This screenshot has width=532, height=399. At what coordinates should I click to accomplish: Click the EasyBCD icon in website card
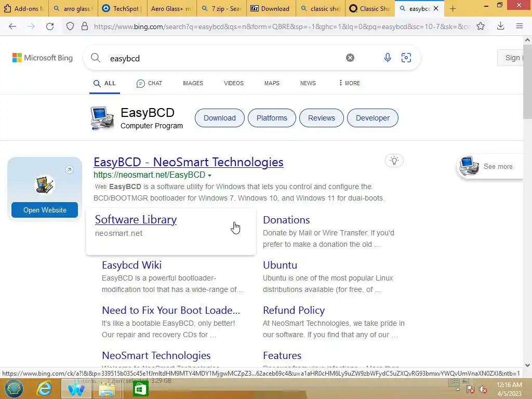(45, 185)
